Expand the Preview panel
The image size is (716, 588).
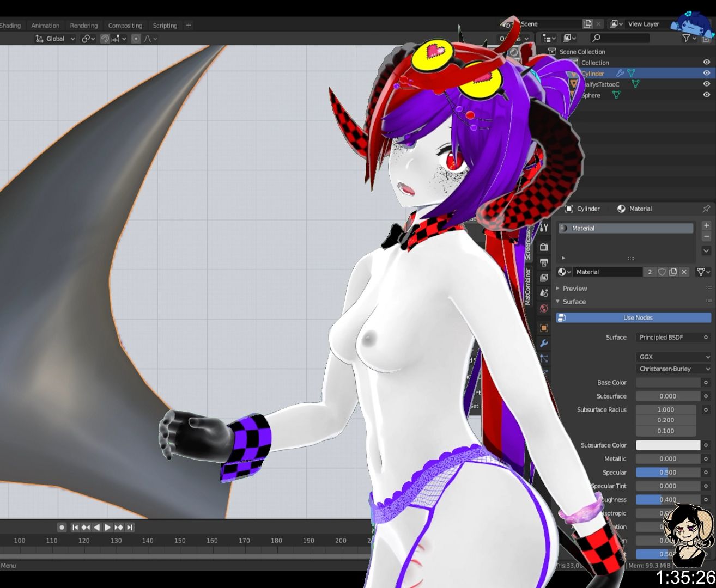tap(575, 289)
